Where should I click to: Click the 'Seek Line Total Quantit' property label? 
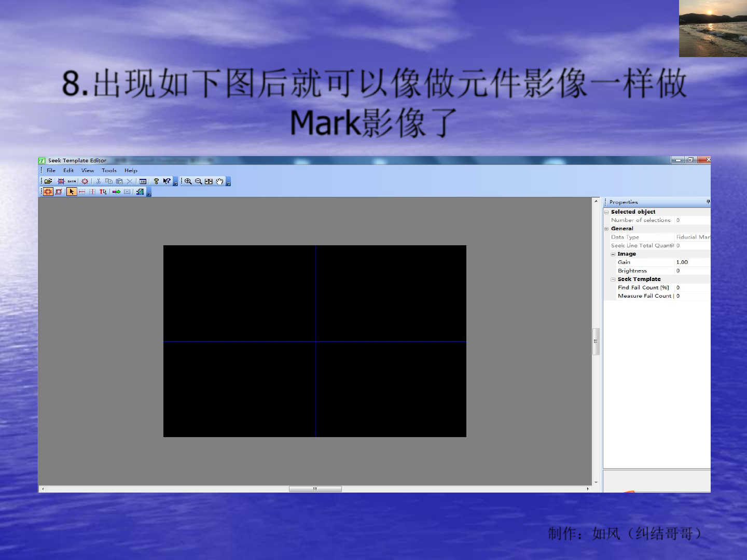click(643, 246)
